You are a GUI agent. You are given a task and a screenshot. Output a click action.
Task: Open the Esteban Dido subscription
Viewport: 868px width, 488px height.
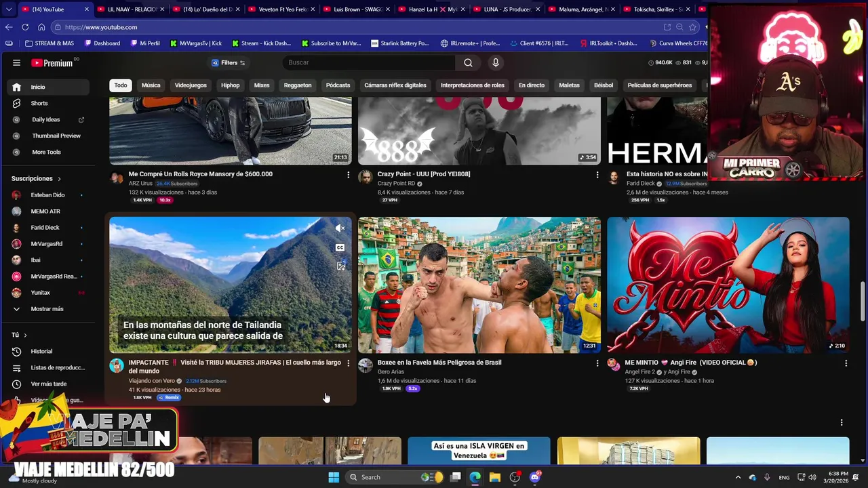click(48, 195)
